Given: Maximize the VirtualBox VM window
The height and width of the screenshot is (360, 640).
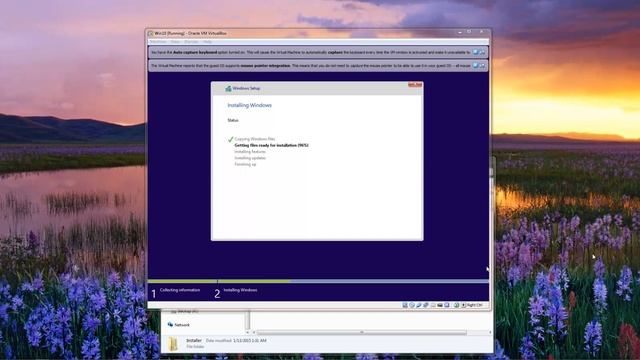Looking at the screenshot, I should pos(469,32).
